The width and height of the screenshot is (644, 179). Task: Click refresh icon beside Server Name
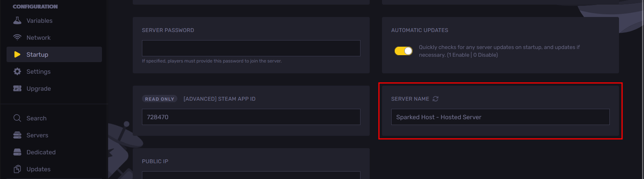[435, 99]
